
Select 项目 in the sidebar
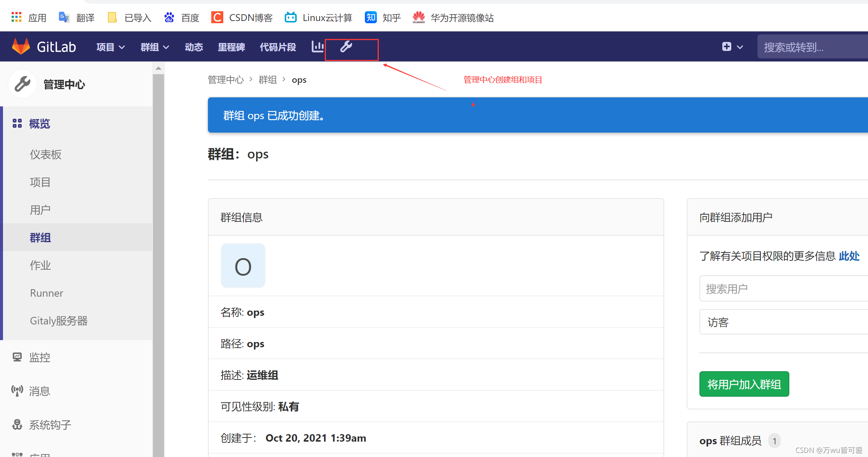coord(40,182)
